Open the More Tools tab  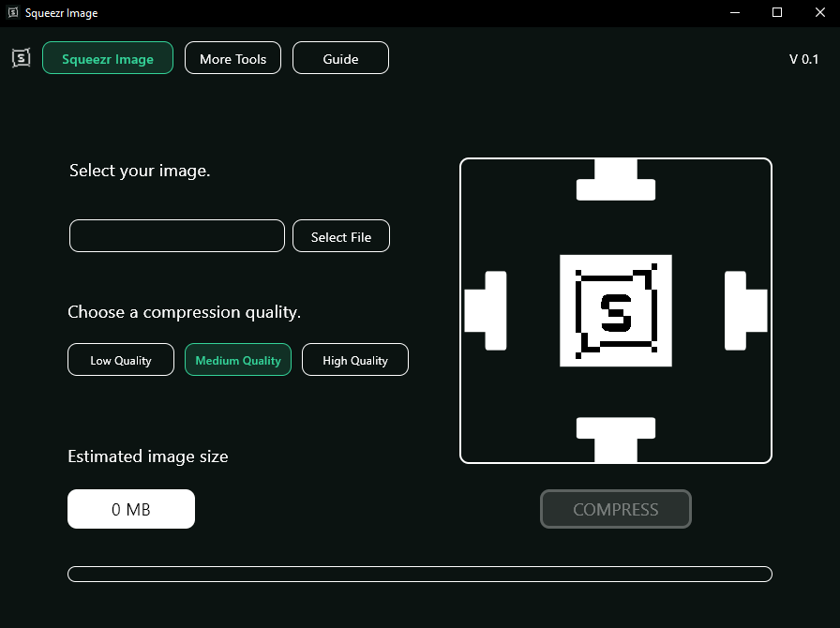coord(233,58)
